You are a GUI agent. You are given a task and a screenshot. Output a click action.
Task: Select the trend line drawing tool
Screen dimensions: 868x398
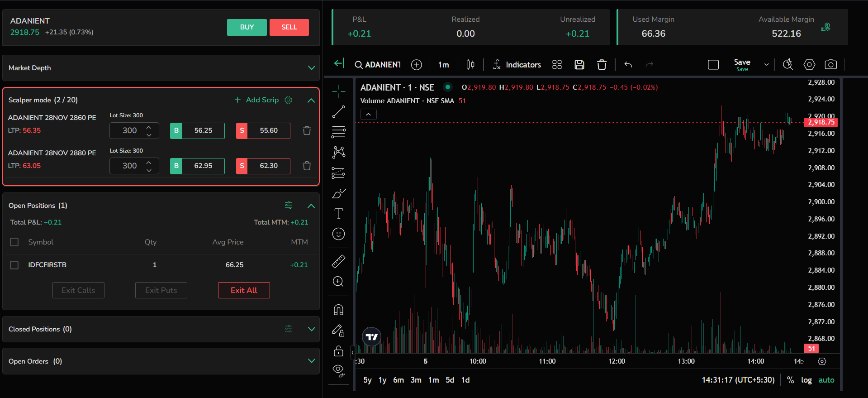[x=338, y=111]
